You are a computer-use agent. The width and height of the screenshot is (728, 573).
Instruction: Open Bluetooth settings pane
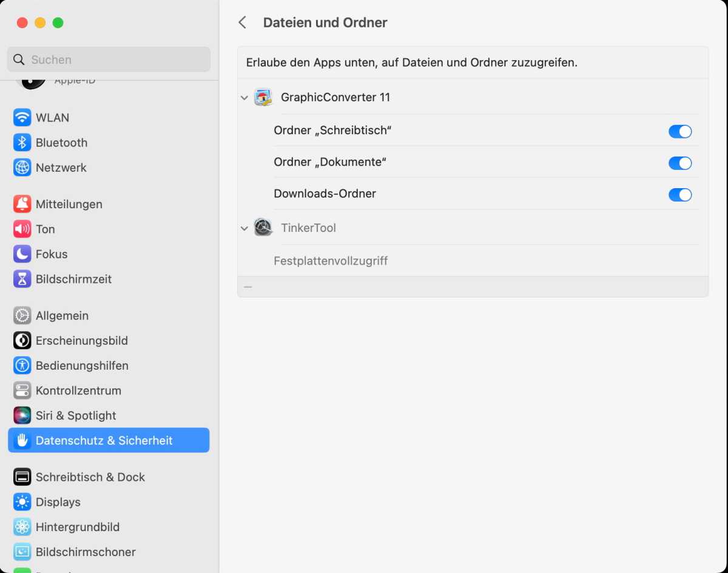[109, 142]
